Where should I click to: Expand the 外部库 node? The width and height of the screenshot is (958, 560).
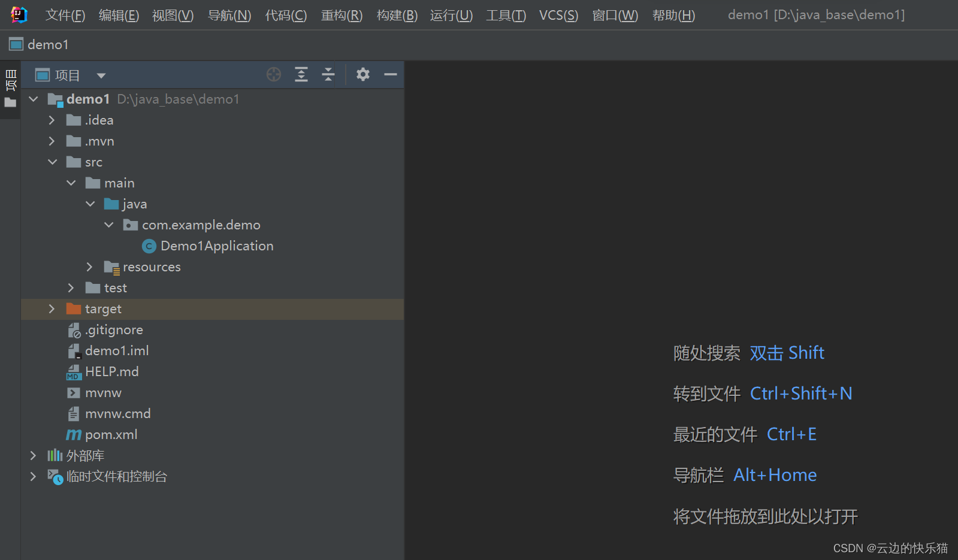[x=33, y=455]
